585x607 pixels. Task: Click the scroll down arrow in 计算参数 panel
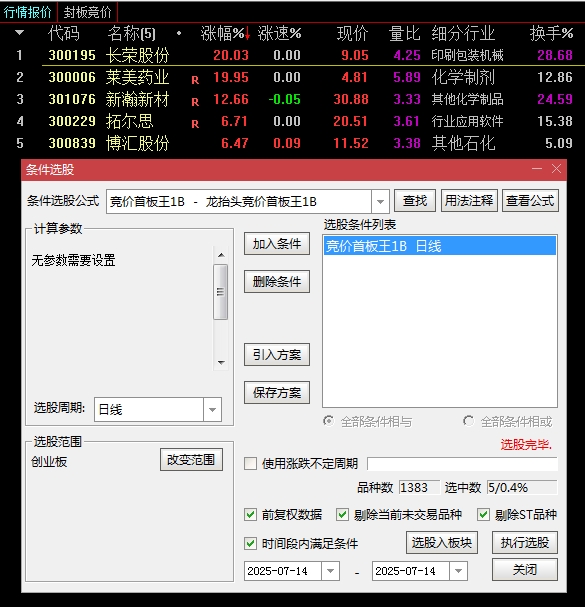[x=221, y=362]
